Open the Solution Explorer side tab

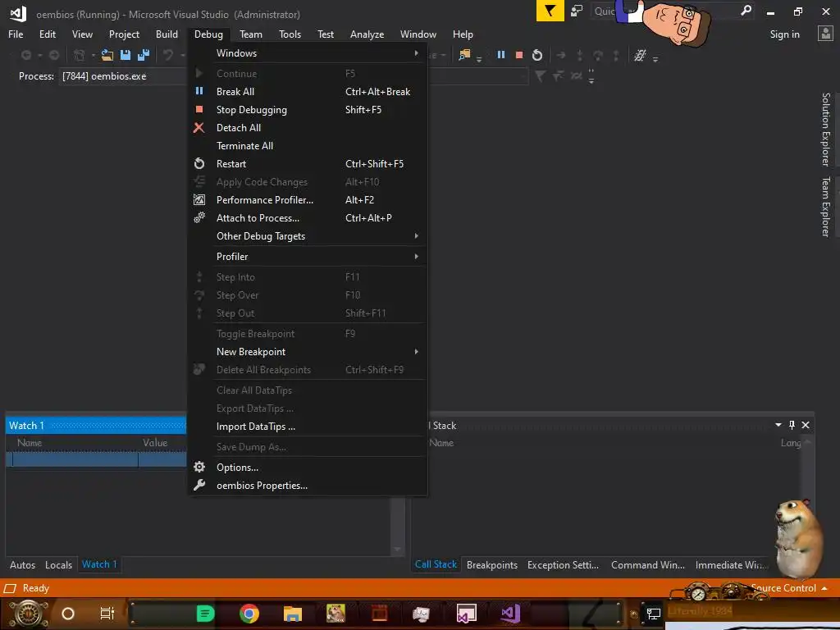[826, 130]
